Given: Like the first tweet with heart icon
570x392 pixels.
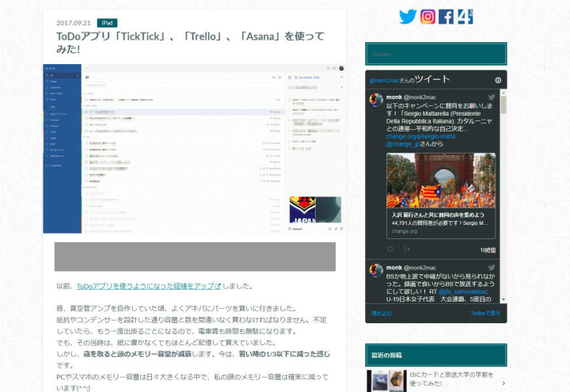Looking at the screenshot, I should click(389, 249).
